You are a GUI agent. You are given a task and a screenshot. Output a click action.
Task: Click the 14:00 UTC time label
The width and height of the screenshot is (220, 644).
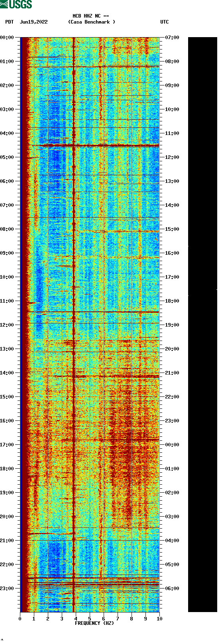pos(172,205)
